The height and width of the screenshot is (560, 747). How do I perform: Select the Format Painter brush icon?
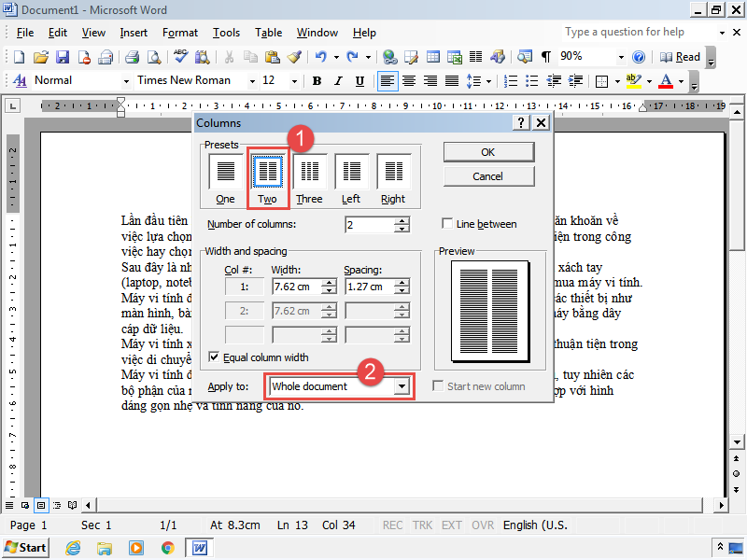point(294,57)
